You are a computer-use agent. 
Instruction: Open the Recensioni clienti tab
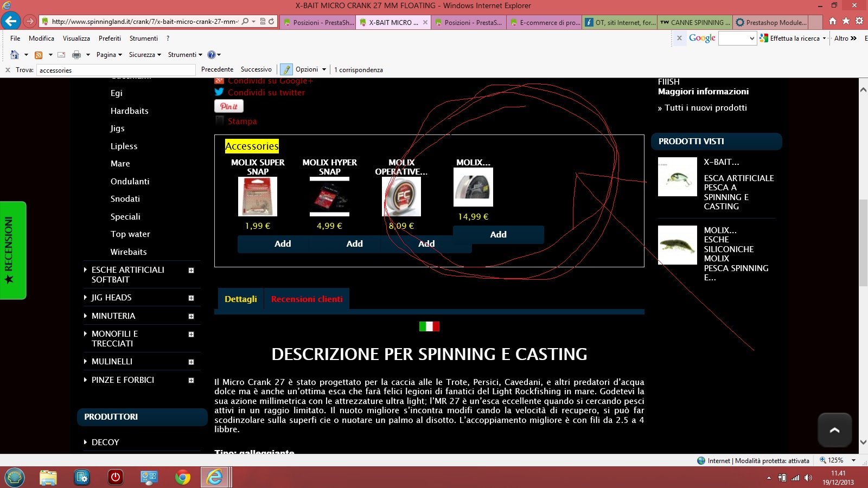point(307,299)
